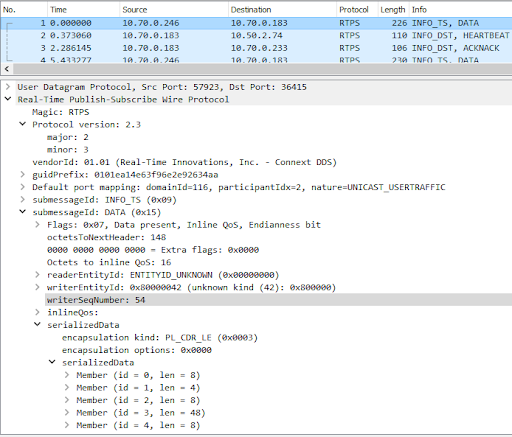
Task: Select packet 2 INFO_DST, HEARTBEAT row
Action: point(256,35)
